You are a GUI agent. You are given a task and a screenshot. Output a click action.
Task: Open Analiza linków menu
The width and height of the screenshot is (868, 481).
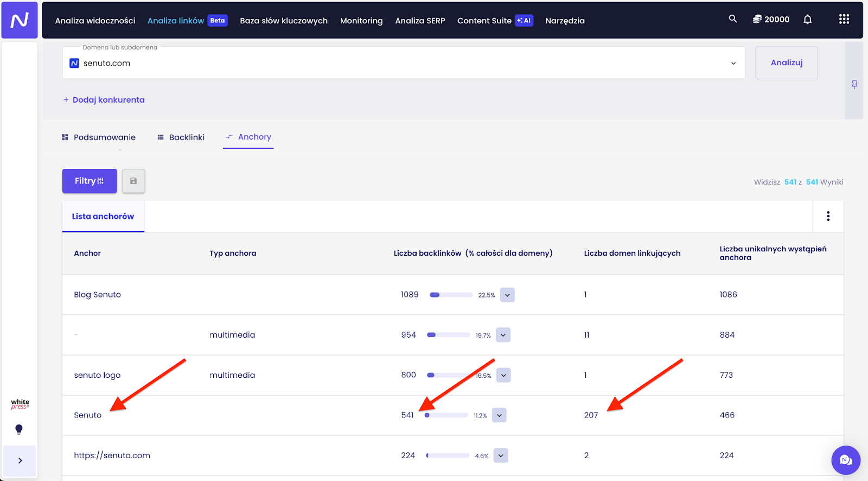pos(176,21)
